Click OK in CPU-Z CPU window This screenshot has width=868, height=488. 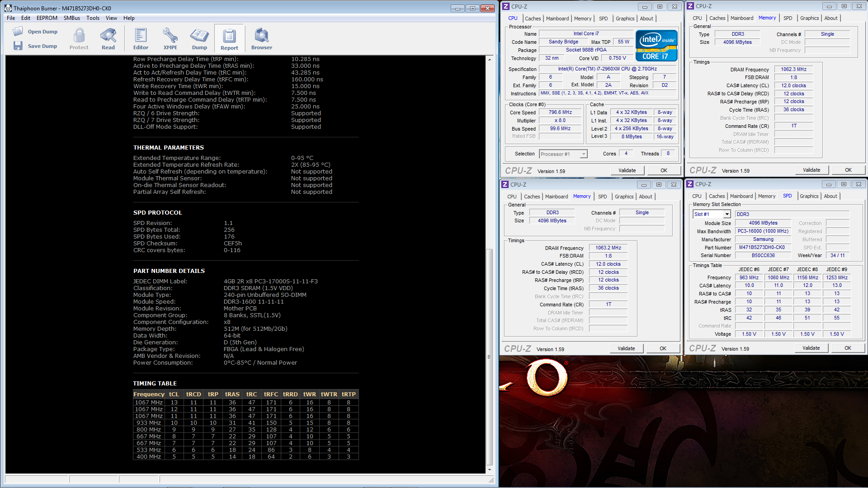point(664,170)
